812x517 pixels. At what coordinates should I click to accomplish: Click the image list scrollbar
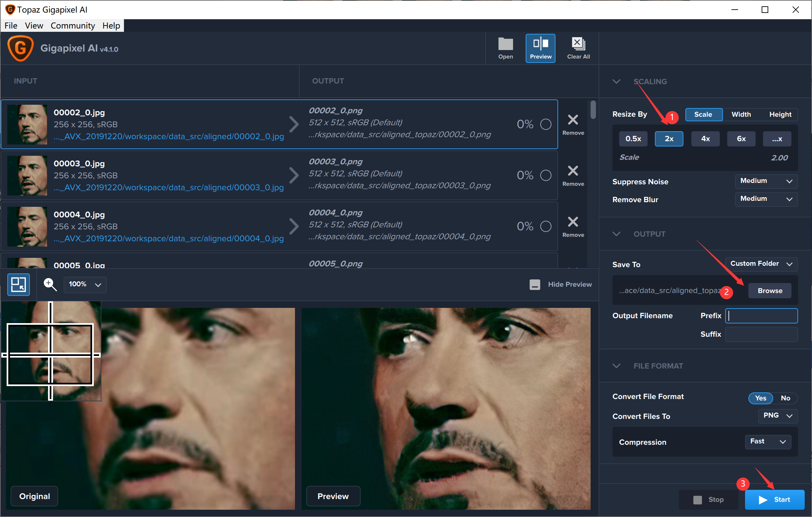point(593,110)
